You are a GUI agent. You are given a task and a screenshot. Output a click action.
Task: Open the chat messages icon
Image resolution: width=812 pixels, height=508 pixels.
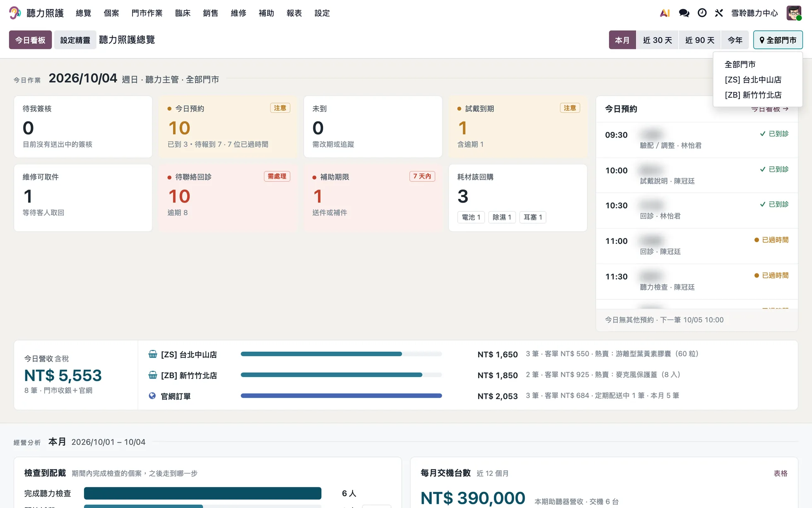click(684, 13)
